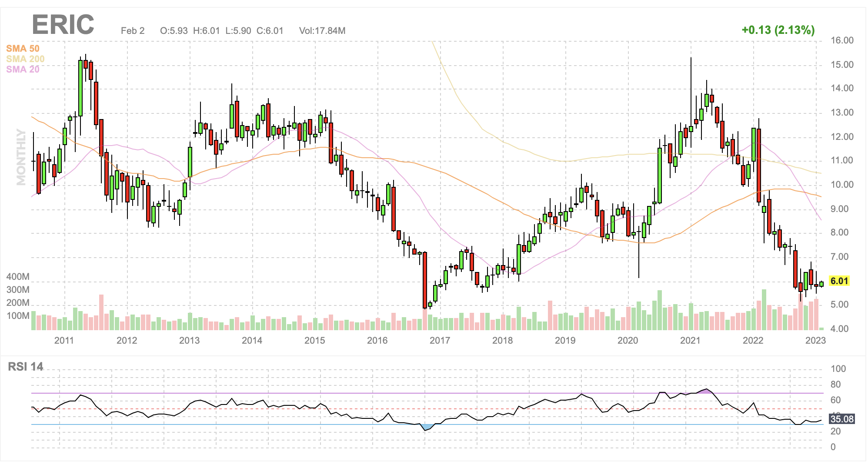868x464 pixels.
Task: Click the 100M volume axis label
Action: (18, 316)
